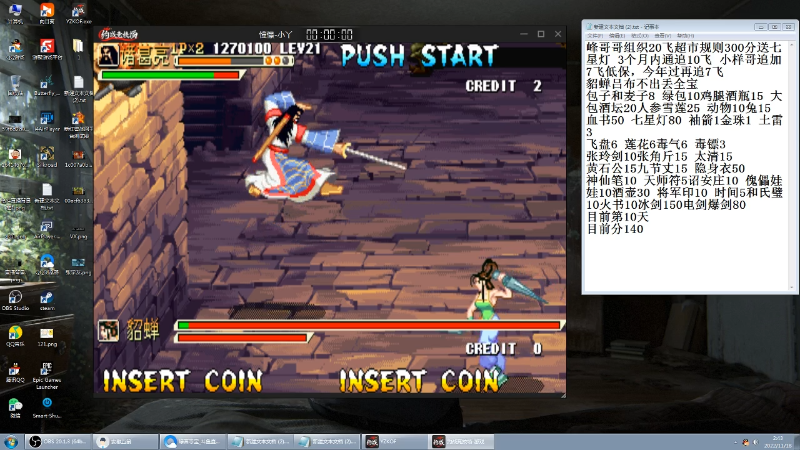Screen dimensions: 800x450
Task: Open the folder icon on desktop
Action: tap(78, 48)
